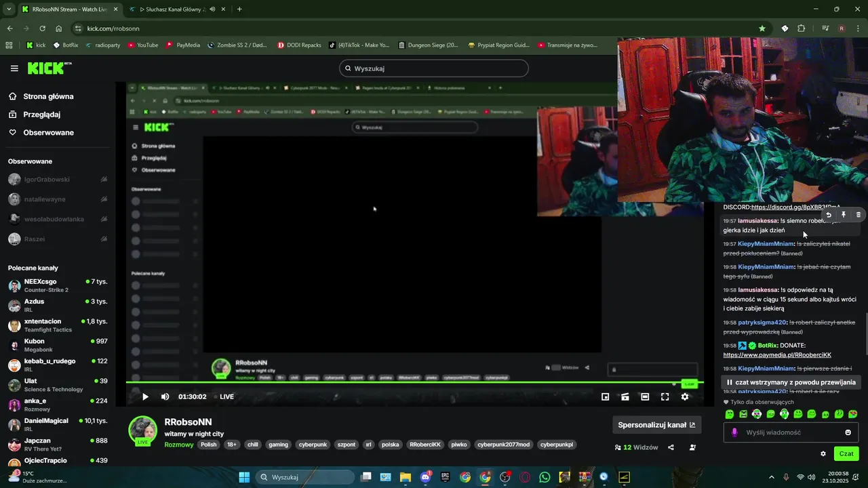Open Epic Games Launcher from taskbar
This screenshot has height=488, width=868.
point(445,477)
